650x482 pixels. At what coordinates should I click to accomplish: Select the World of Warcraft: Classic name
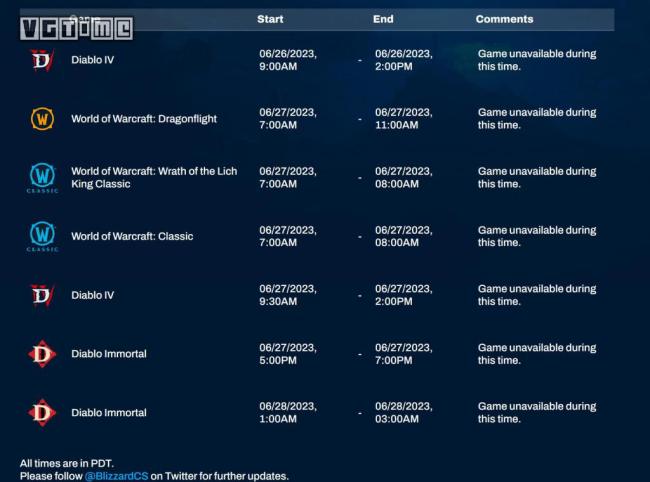pos(132,236)
